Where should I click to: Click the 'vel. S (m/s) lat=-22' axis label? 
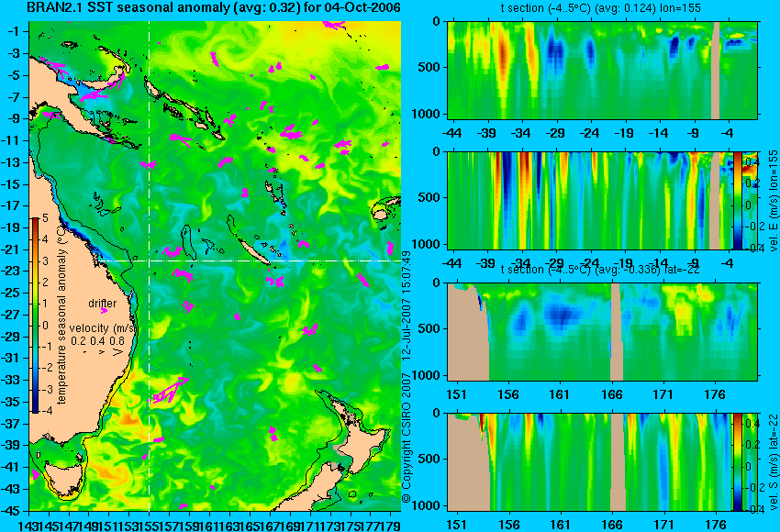coord(774,462)
